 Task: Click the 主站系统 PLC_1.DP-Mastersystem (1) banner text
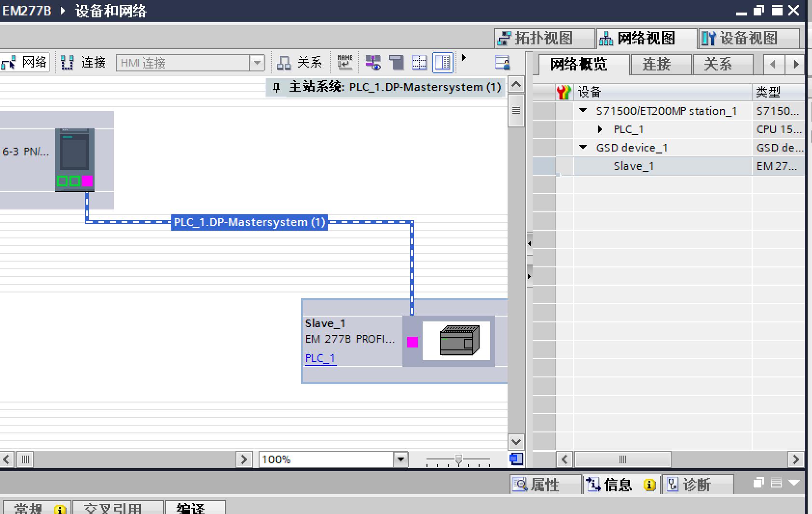tap(395, 87)
